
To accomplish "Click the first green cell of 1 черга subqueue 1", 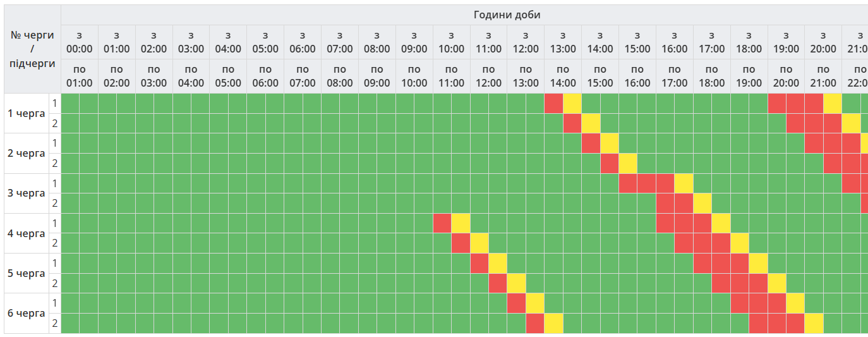I will pyautogui.click(x=70, y=103).
